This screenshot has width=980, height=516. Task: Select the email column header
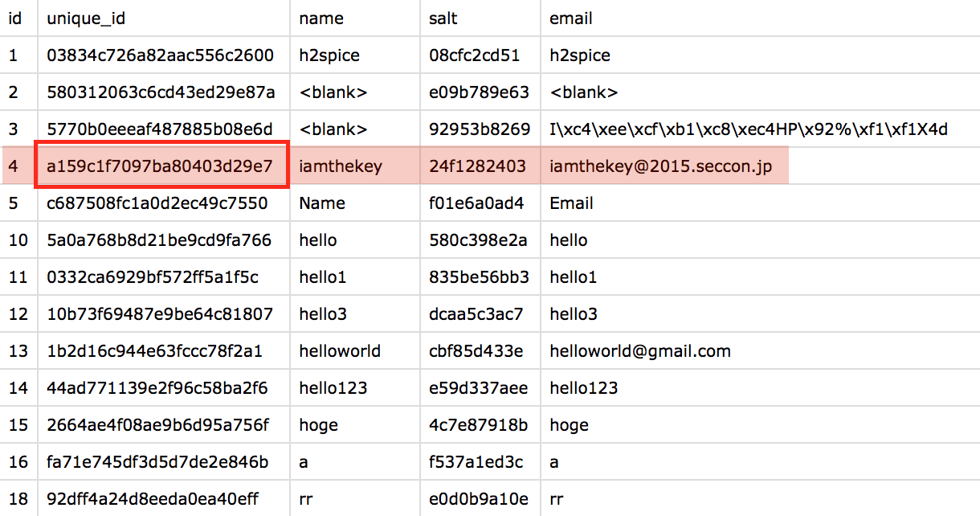tap(571, 18)
